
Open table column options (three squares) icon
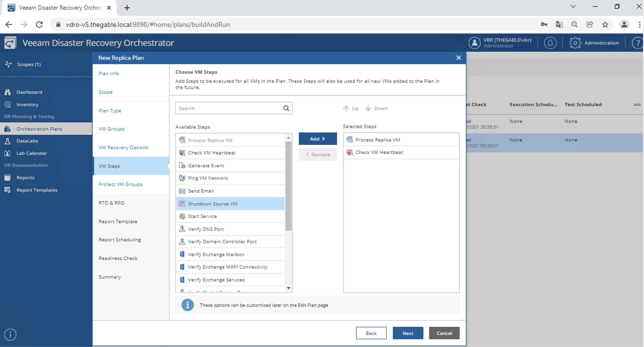pos(637,105)
